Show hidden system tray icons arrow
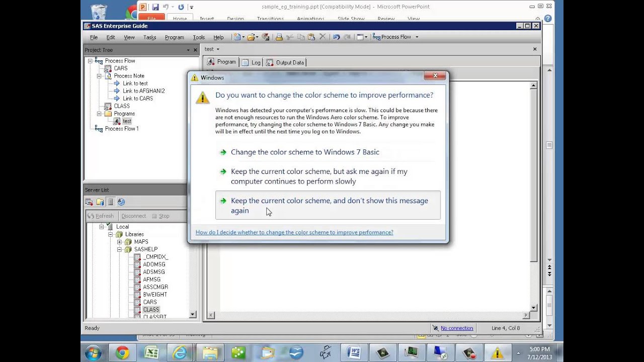This screenshot has width=644, height=362. click(x=518, y=353)
